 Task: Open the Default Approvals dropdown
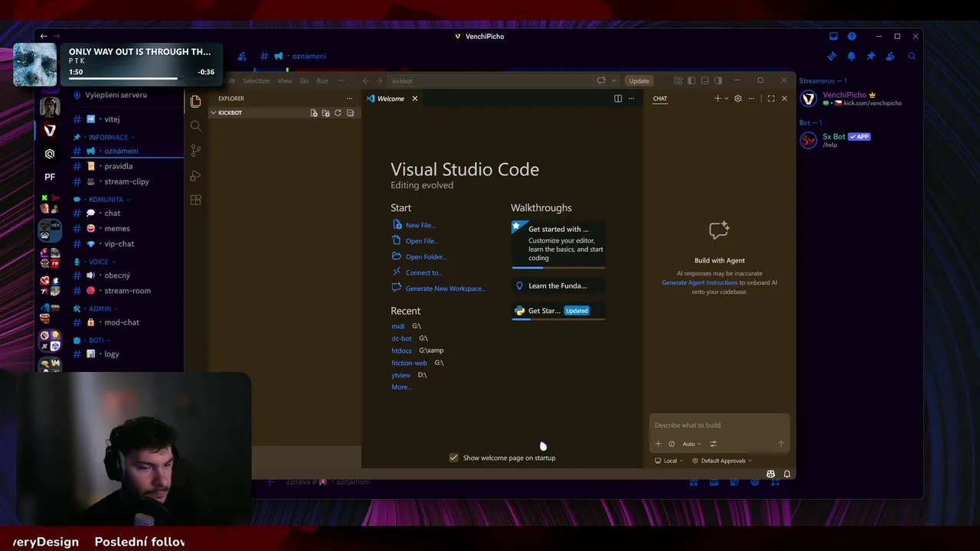pyautogui.click(x=722, y=461)
